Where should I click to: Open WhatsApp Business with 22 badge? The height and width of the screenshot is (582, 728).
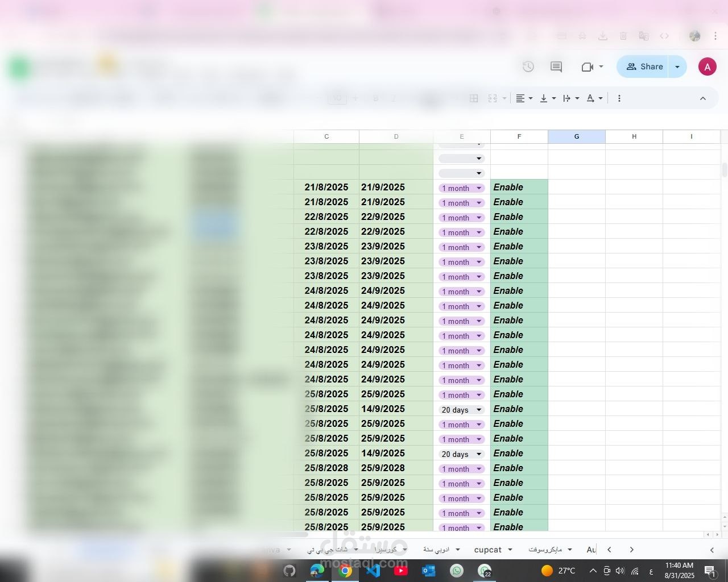point(485,571)
